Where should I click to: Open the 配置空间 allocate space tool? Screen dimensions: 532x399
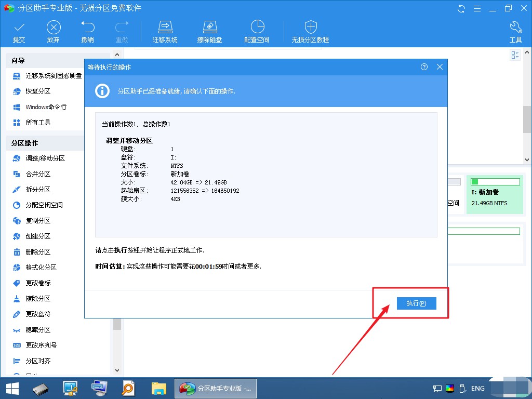[x=257, y=32]
